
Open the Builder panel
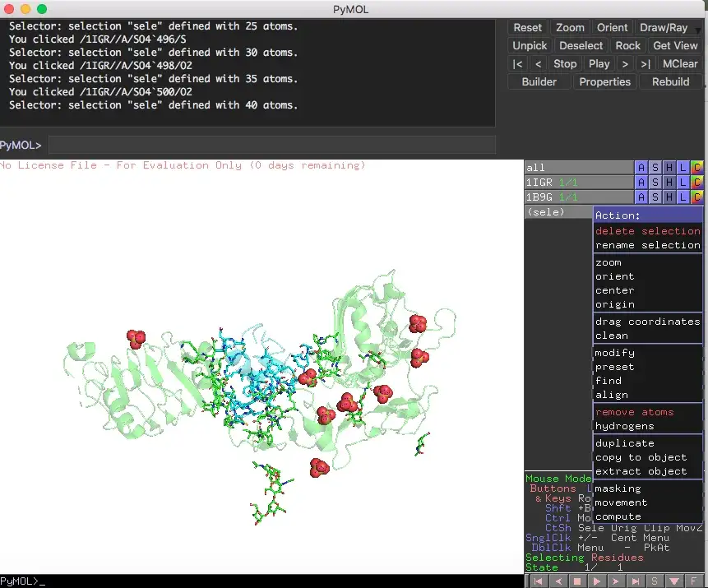(x=538, y=81)
